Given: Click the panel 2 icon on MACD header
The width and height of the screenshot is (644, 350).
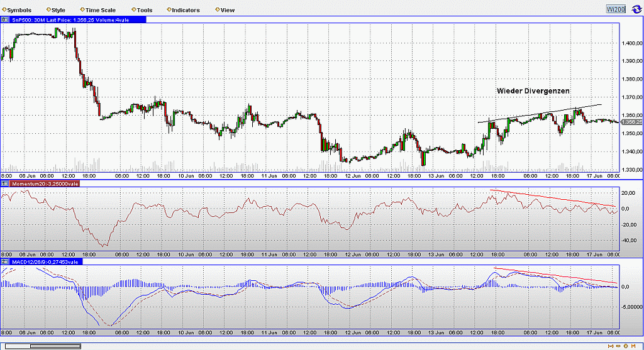Looking at the screenshot, I should click(5, 262).
